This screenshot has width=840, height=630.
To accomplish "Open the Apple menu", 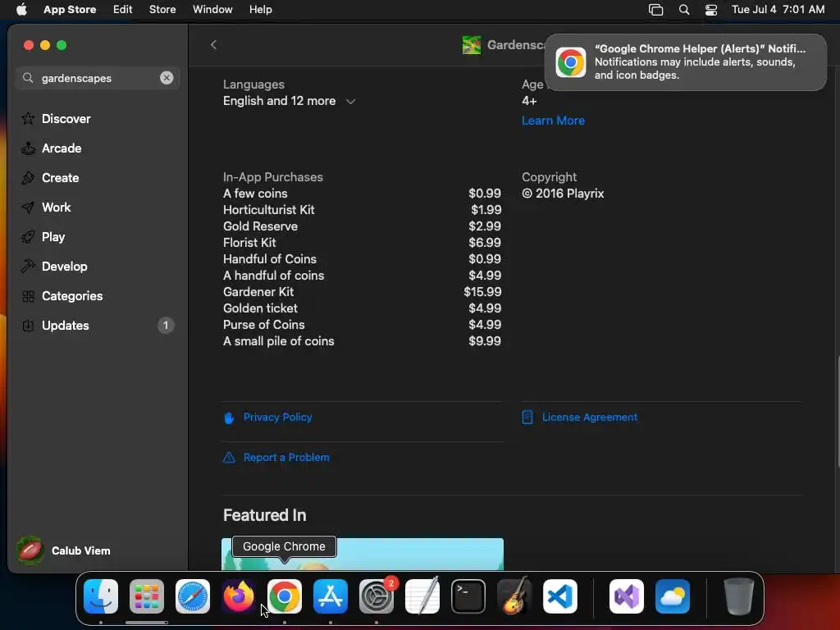I will click(21, 9).
